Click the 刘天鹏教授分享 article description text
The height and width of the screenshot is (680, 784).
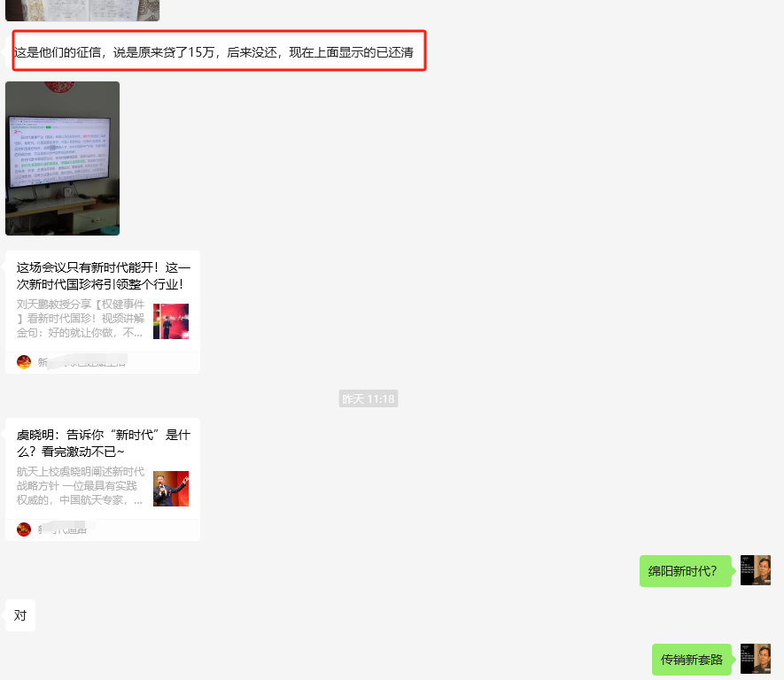tap(81, 319)
